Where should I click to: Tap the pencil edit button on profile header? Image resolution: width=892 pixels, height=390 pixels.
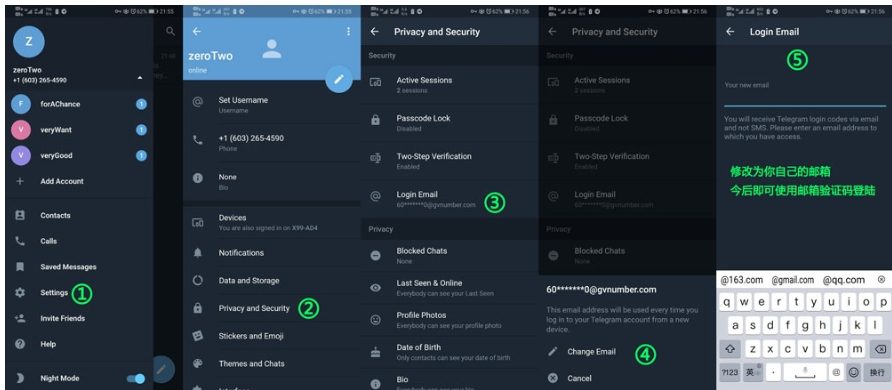(x=339, y=79)
